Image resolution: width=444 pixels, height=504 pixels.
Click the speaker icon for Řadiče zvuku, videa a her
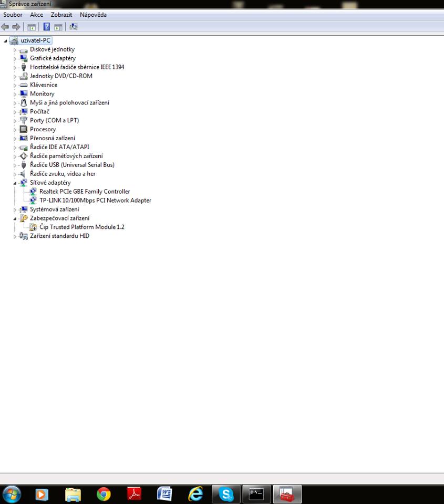click(23, 174)
